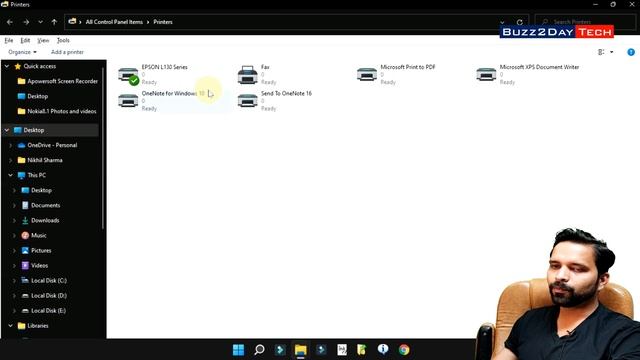Click the Printers breadcrumb segment
The height and width of the screenshot is (360, 640).
coord(163,22)
